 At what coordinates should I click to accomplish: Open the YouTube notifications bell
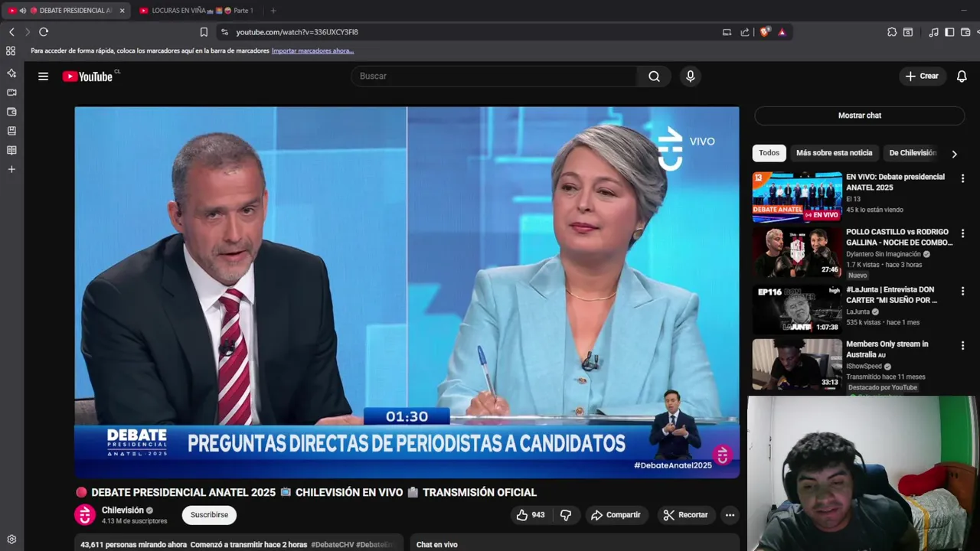(962, 77)
